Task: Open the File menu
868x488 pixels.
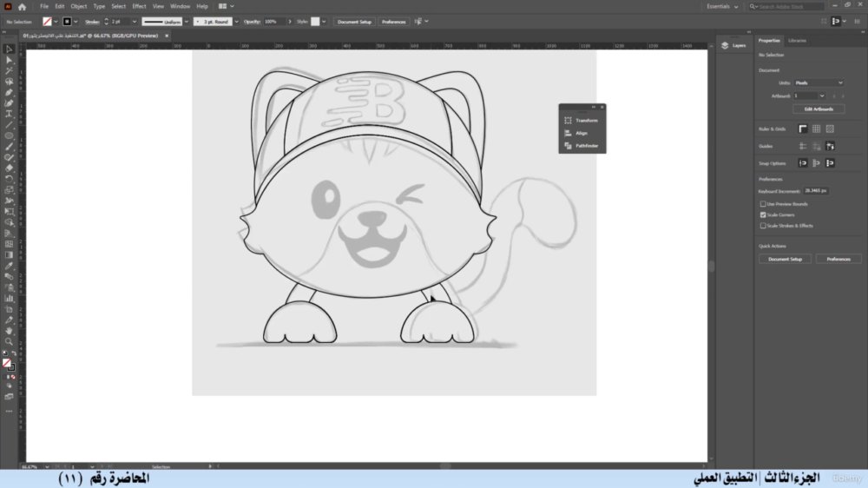Action: point(43,7)
